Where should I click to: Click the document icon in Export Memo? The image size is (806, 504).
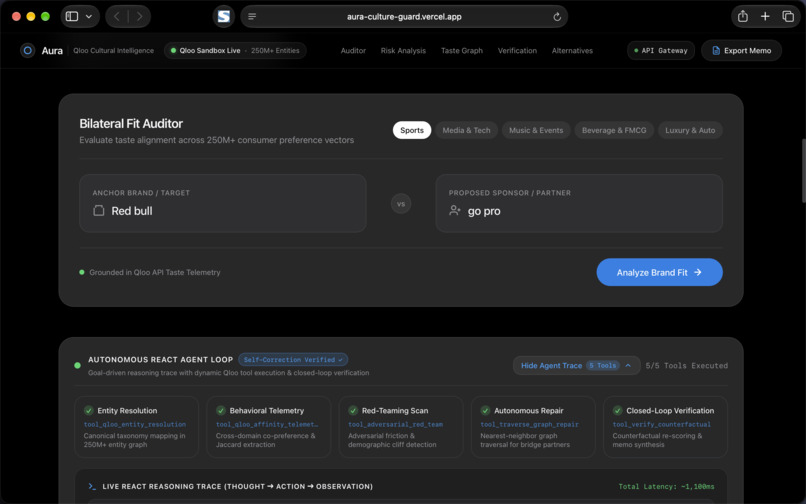tap(716, 50)
